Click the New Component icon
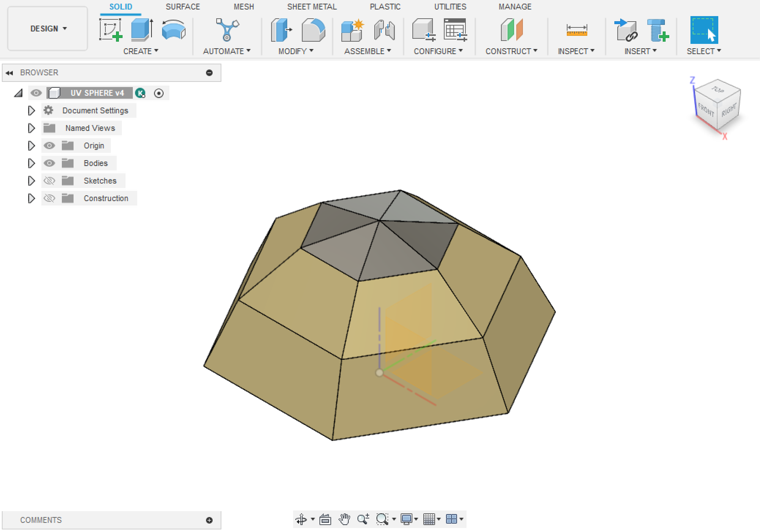The image size is (760, 532). (x=352, y=30)
